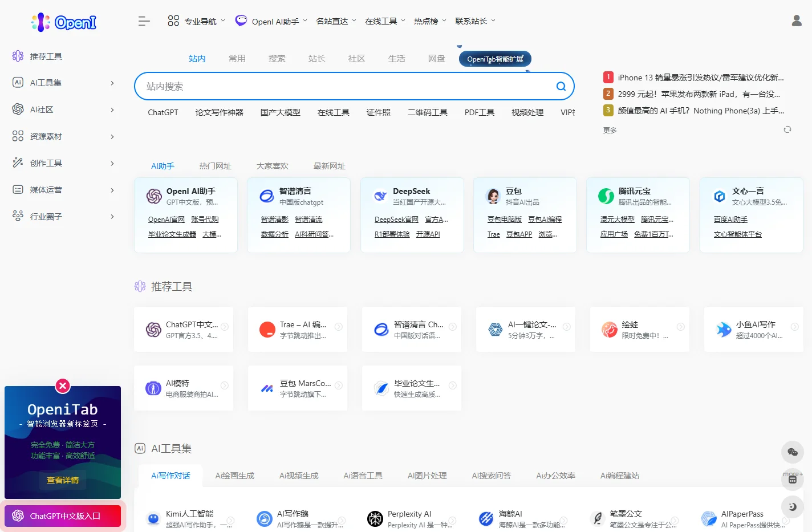
Task: Open the 专业导航 dropdown menu
Action: (x=197, y=22)
